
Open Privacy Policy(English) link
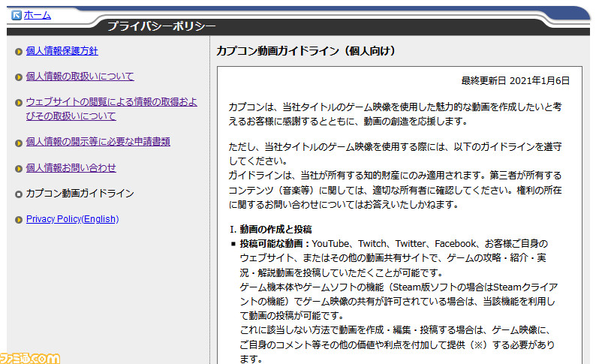pos(73,219)
